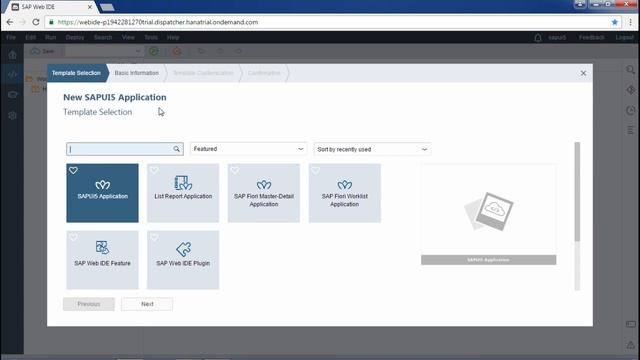Viewport: 640px width, 360px height.
Task: Open the Git pane diamond icon
Action: coord(631,90)
